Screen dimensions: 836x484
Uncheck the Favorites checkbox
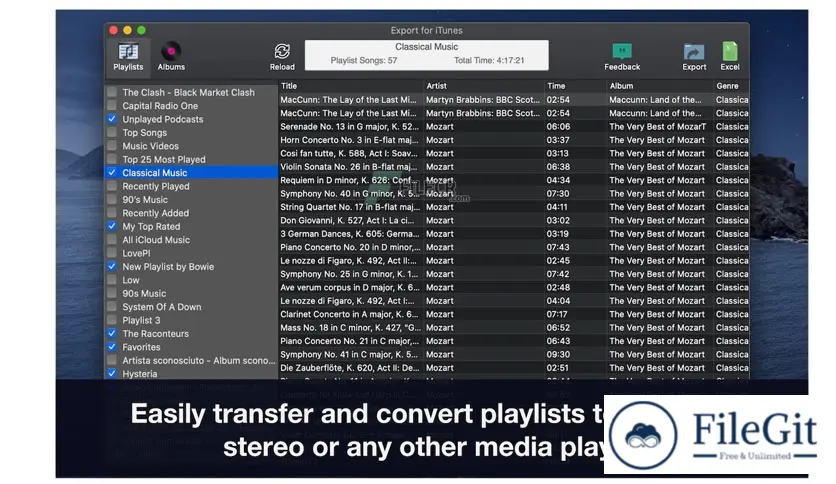click(x=112, y=346)
